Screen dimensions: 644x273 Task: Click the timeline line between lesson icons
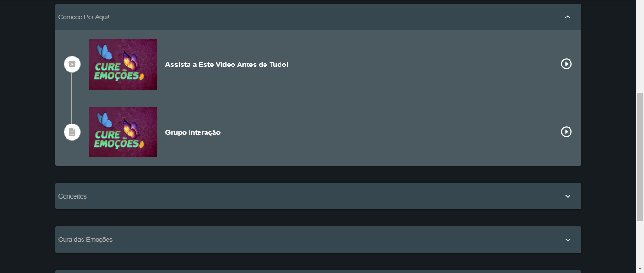(x=72, y=98)
